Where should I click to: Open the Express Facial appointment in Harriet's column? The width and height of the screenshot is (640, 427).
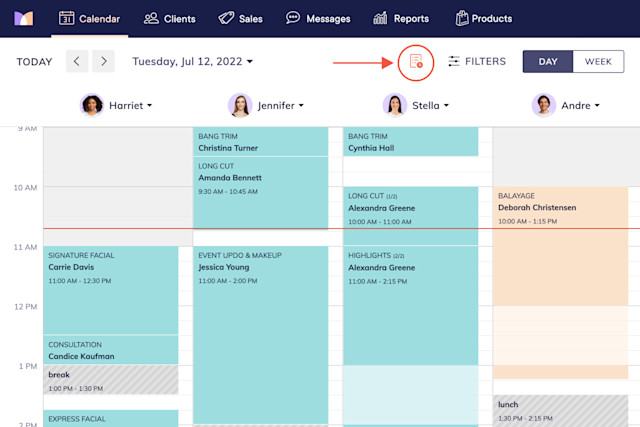tap(111, 419)
